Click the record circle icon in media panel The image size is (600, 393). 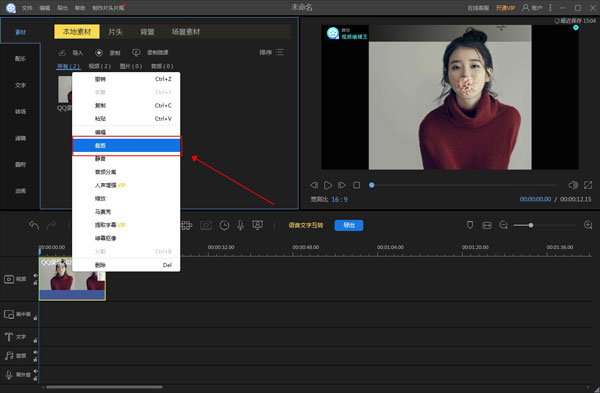[99, 53]
